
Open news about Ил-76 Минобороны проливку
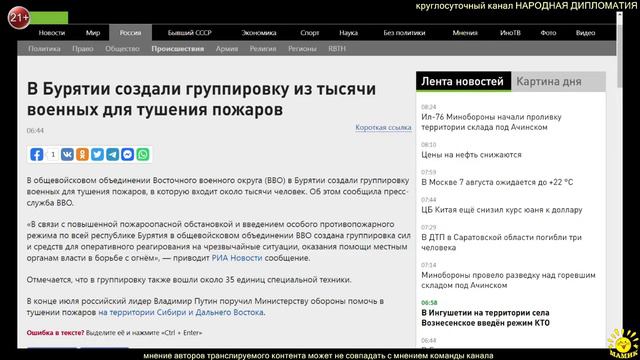(x=491, y=122)
